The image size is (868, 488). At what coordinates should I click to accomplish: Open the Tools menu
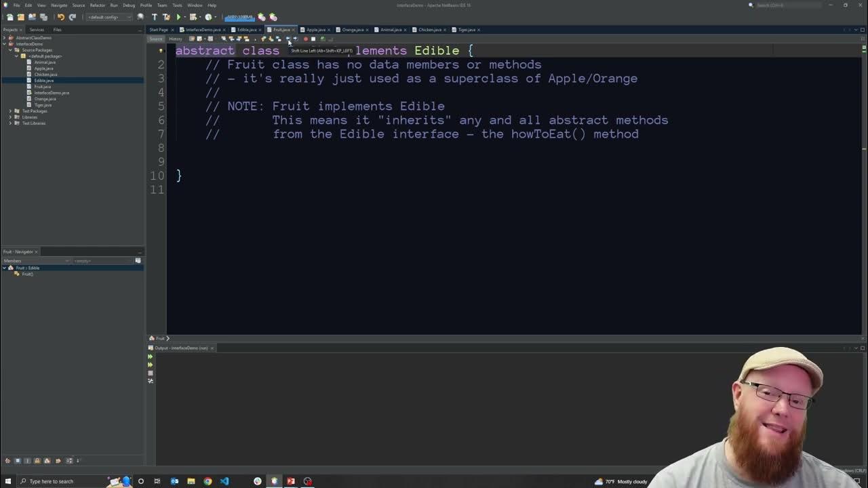click(177, 5)
